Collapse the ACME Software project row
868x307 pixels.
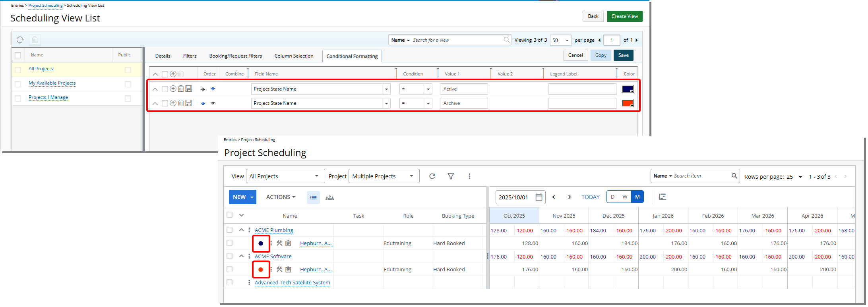[241, 256]
